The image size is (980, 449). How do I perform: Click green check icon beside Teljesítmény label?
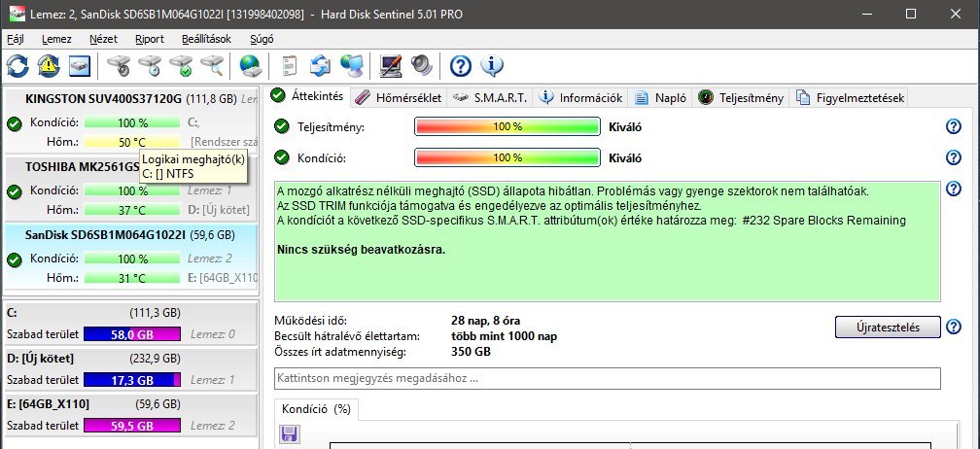click(282, 126)
